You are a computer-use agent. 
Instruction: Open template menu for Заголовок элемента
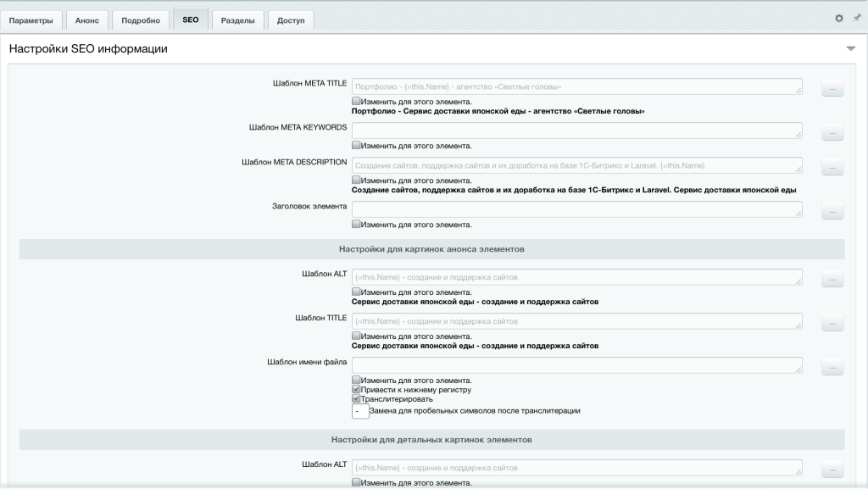tap(832, 211)
